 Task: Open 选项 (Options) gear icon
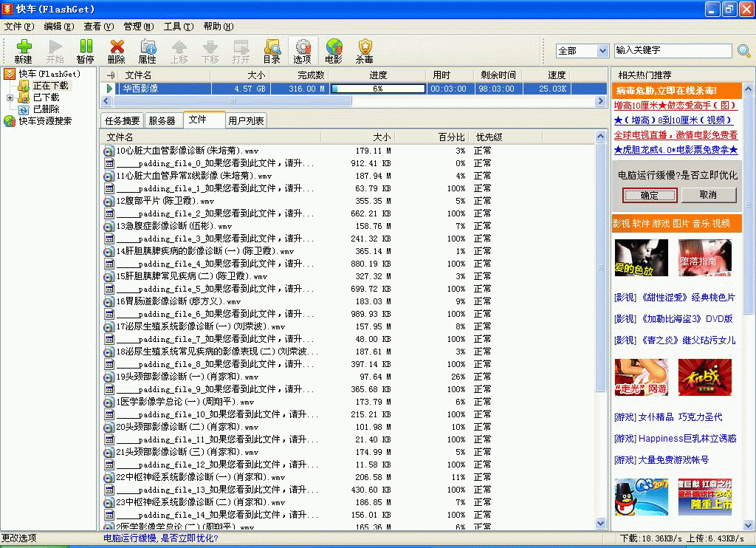[303, 52]
